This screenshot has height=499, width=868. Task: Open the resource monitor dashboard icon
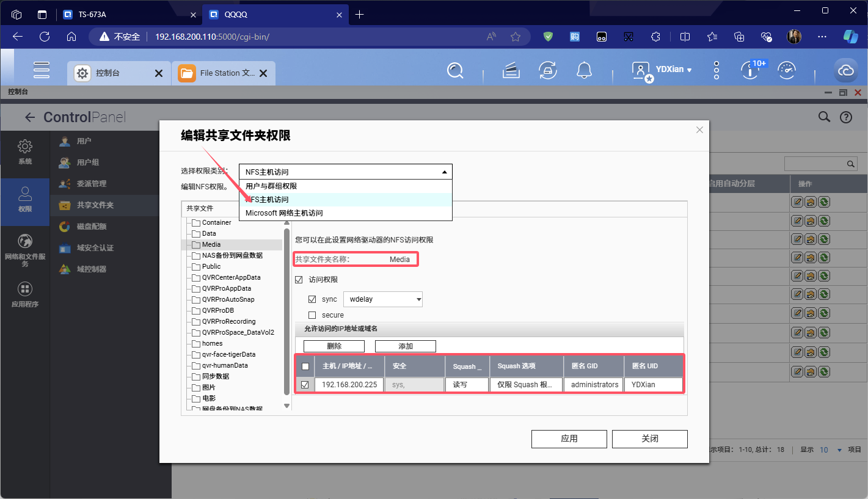point(787,71)
